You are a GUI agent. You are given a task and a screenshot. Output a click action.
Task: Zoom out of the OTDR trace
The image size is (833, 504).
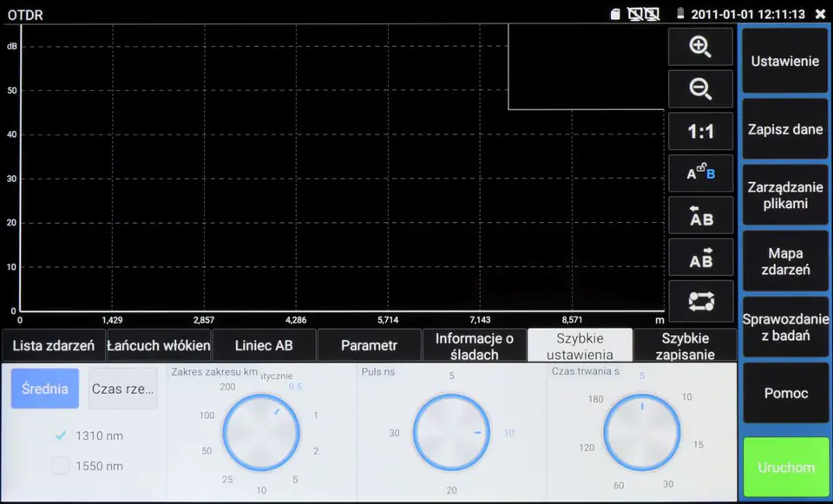[x=700, y=88]
